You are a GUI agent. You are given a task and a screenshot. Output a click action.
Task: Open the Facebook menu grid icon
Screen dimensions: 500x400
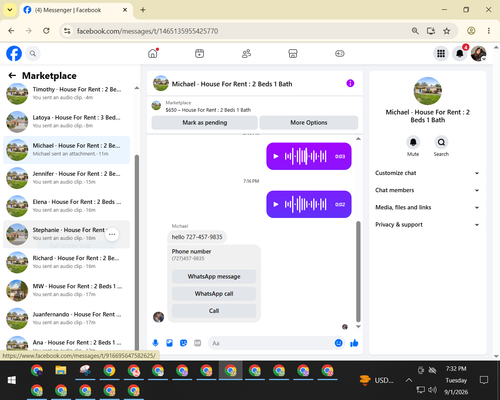coord(441,53)
